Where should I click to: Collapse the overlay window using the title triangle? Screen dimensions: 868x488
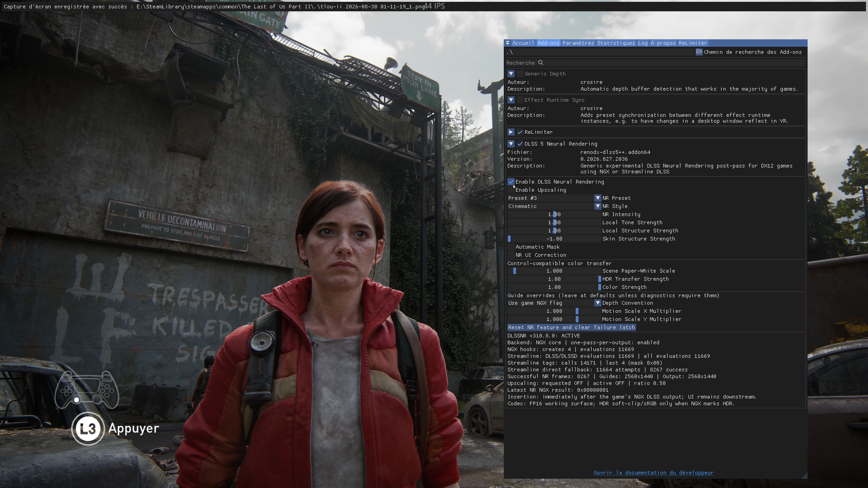click(507, 43)
